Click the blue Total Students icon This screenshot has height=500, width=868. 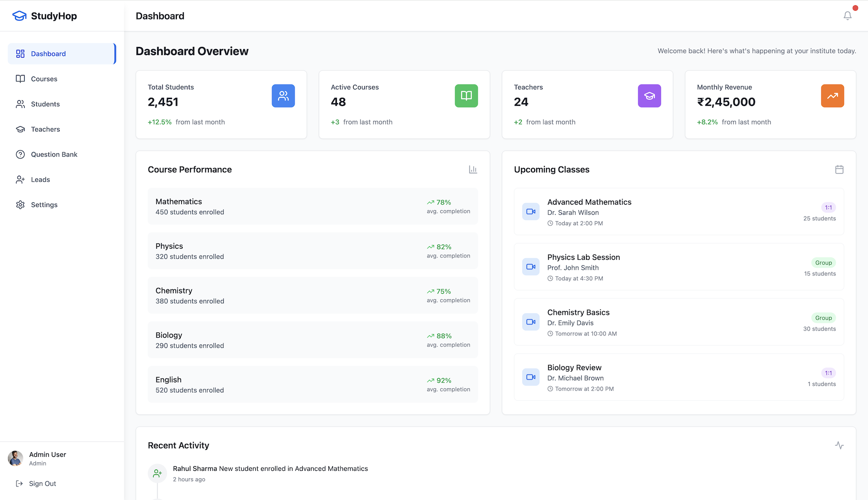click(x=283, y=96)
